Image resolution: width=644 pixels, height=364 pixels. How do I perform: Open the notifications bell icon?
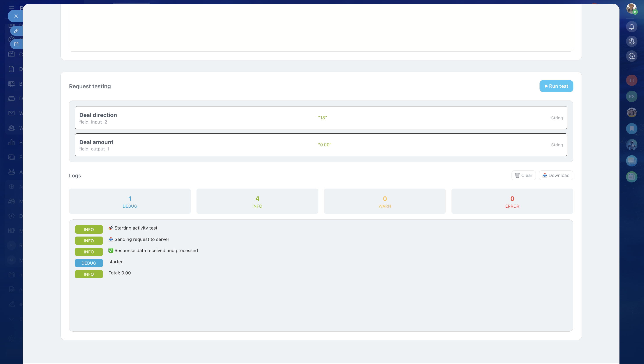(632, 27)
